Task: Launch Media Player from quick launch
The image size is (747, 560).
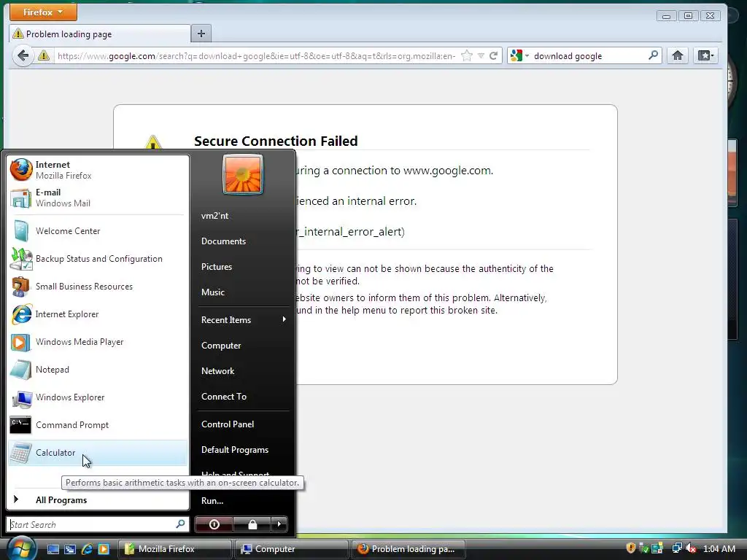Action: pyautogui.click(x=104, y=549)
